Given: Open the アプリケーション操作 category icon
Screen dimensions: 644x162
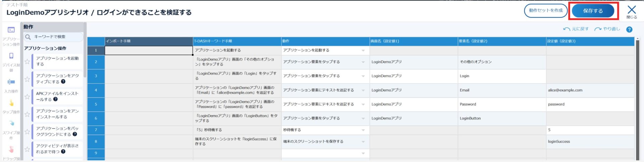Looking at the screenshot, I should pyautogui.click(x=11, y=30).
